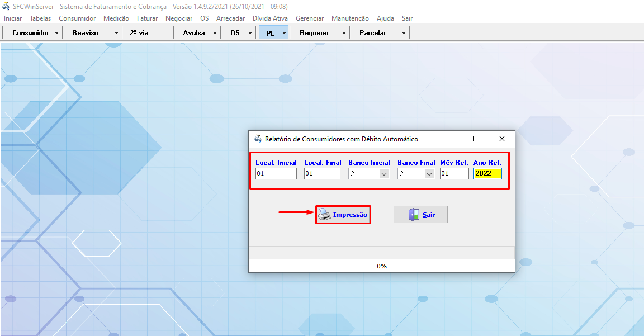Click the Sair door button
Screen dimensions: 644x336
pyautogui.click(x=420, y=215)
